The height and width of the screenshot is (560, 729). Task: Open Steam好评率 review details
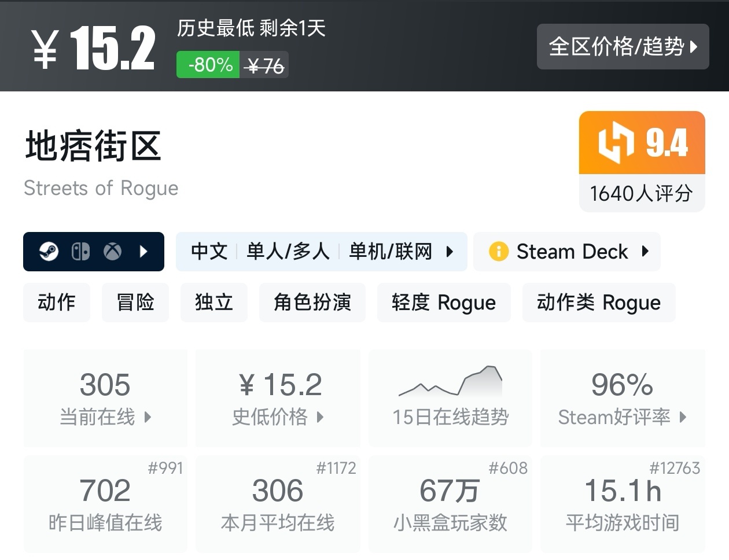click(x=623, y=398)
